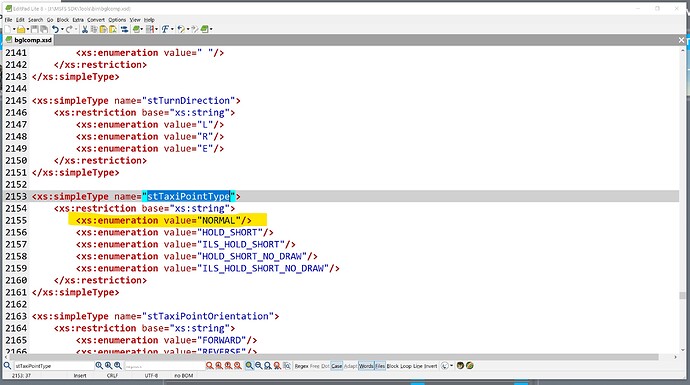Toggle the Dot search option
The image size is (690, 385).
[325, 366]
